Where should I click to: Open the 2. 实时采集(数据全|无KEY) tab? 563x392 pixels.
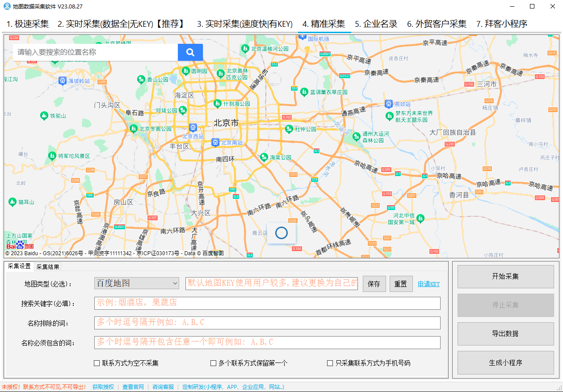point(122,24)
